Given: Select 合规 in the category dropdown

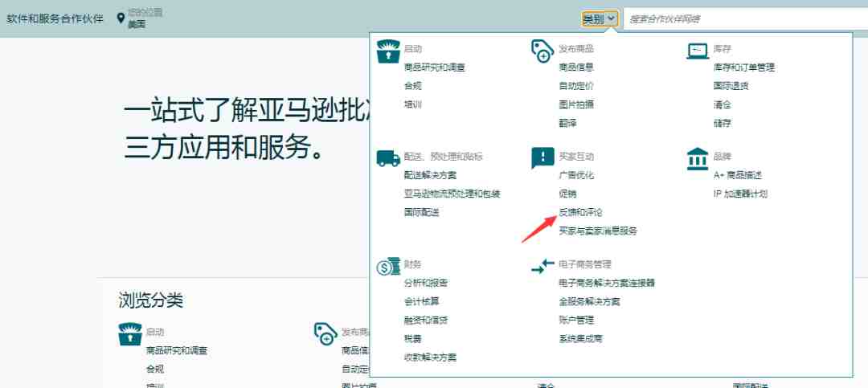Looking at the screenshot, I should tap(413, 86).
